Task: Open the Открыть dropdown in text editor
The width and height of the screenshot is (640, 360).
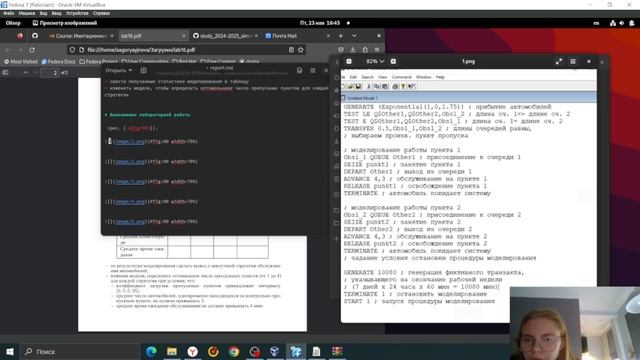Action: pyautogui.click(x=119, y=71)
